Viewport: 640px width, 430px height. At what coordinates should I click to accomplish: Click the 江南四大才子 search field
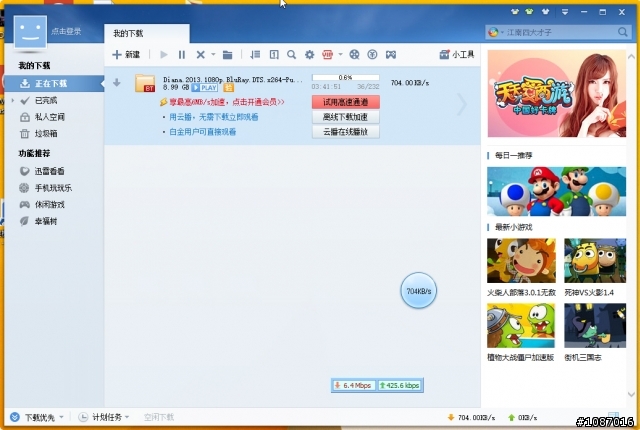pos(559,32)
